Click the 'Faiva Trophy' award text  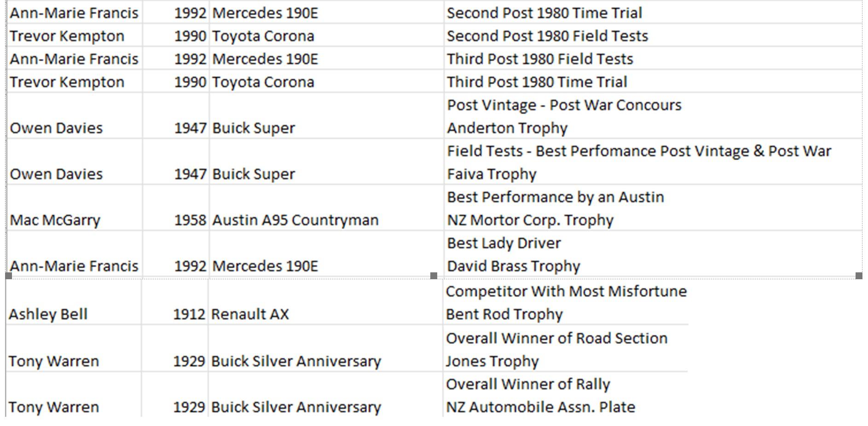[x=492, y=174]
